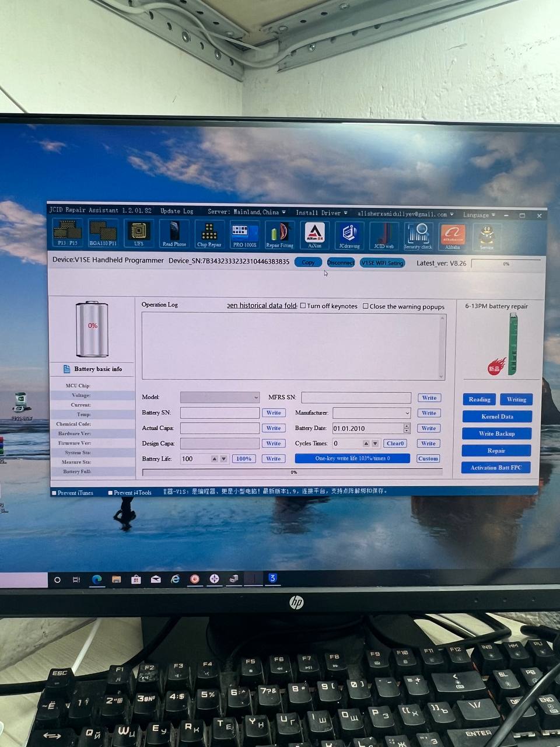Increase the Cycles Times value
The height and width of the screenshot is (747, 560).
coord(366,444)
